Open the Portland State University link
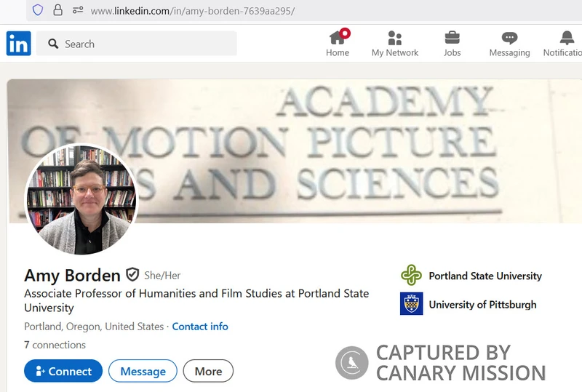Image resolution: width=582 pixels, height=392 pixels. point(485,276)
